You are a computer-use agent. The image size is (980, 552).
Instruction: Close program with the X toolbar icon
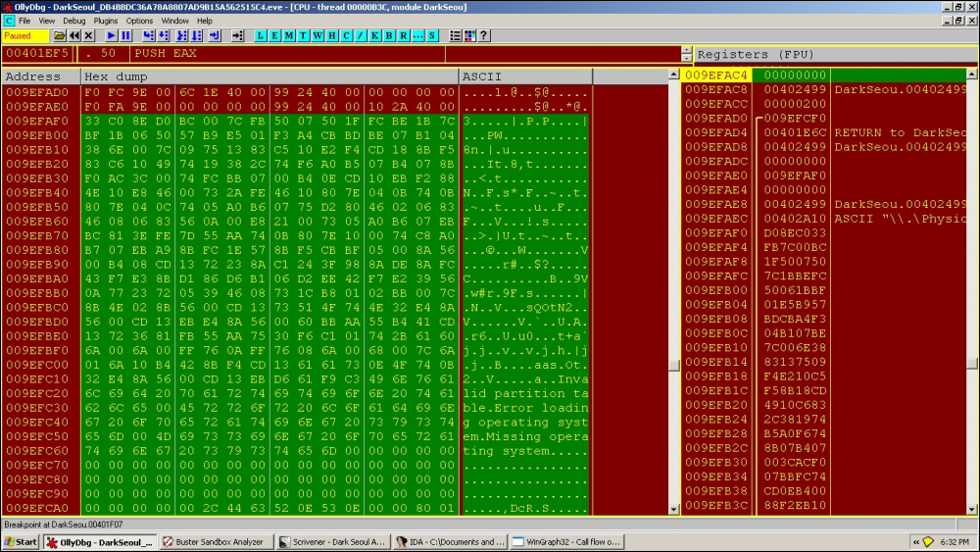[89, 35]
